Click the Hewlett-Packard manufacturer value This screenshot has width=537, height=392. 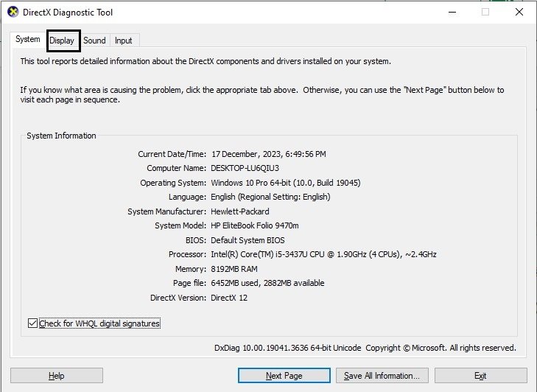pos(240,211)
